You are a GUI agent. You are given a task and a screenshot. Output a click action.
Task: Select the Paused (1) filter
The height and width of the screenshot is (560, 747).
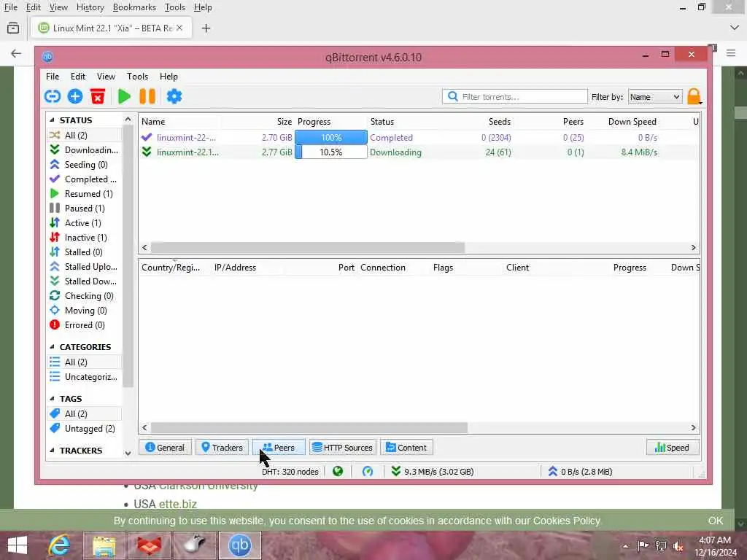(x=84, y=209)
